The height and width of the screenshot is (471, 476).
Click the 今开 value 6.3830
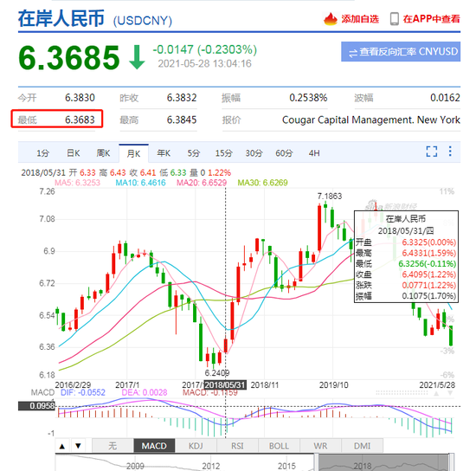(x=80, y=98)
